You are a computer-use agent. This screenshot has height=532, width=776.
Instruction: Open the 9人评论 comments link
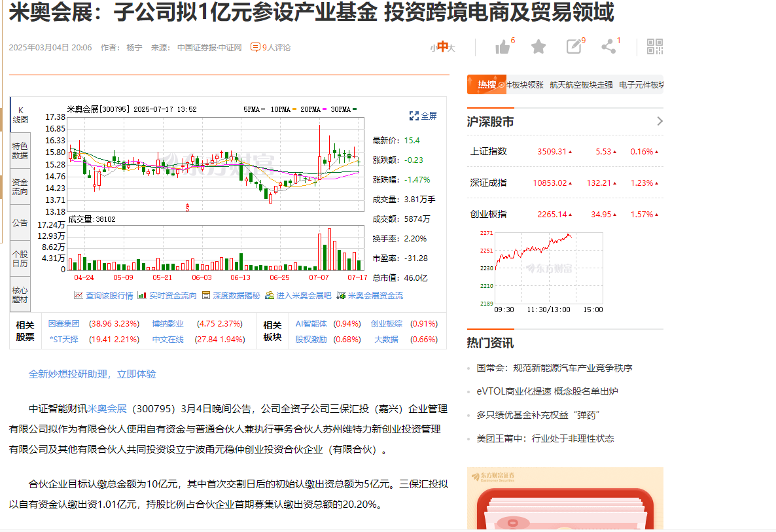pos(276,48)
